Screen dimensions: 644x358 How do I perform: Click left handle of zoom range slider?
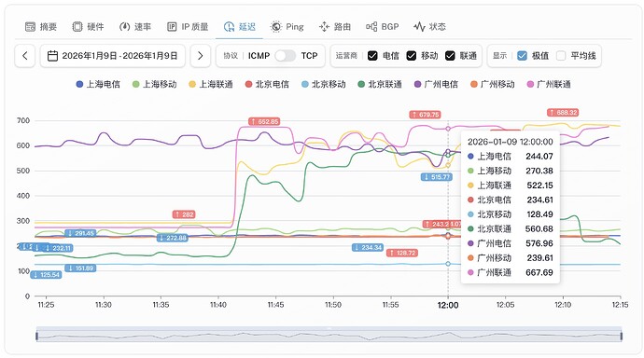[x=37, y=337]
